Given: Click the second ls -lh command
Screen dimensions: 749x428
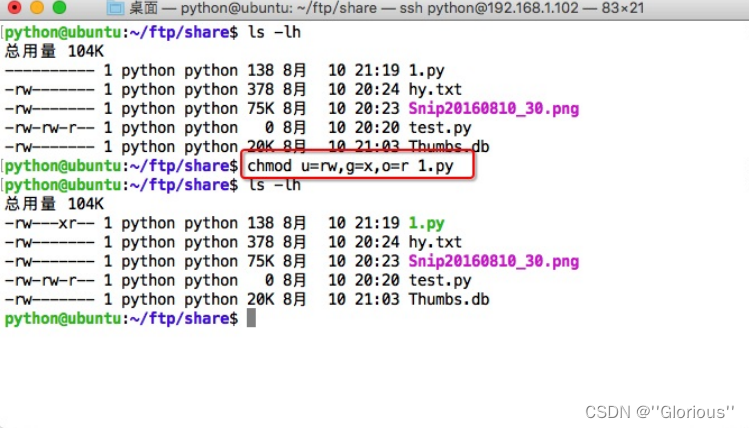Looking at the screenshot, I should [x=274, y=185].
